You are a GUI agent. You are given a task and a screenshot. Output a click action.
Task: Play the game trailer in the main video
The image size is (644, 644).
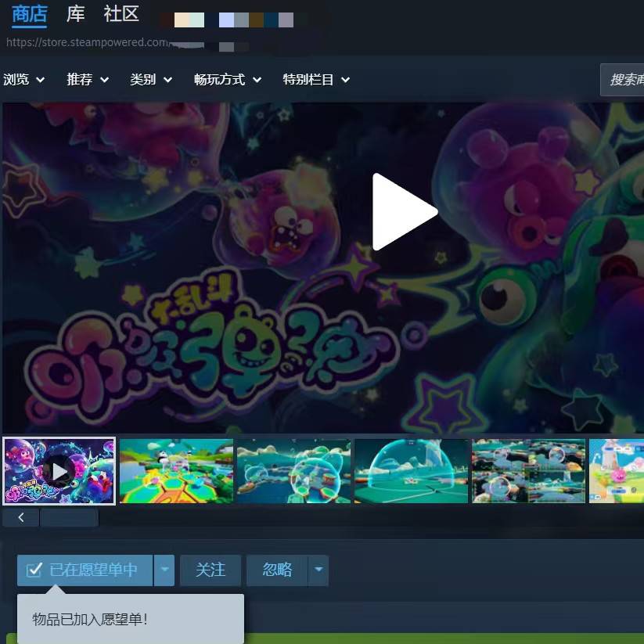tap(403, 212)
